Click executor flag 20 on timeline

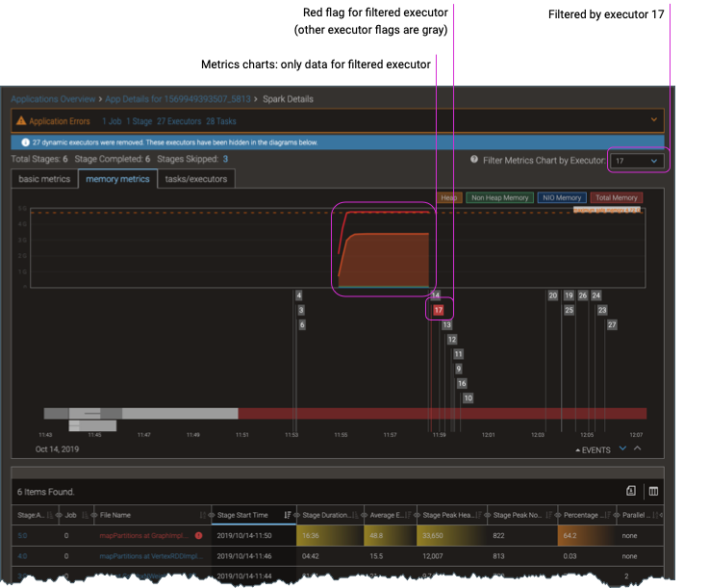click(x=553, y=295)
